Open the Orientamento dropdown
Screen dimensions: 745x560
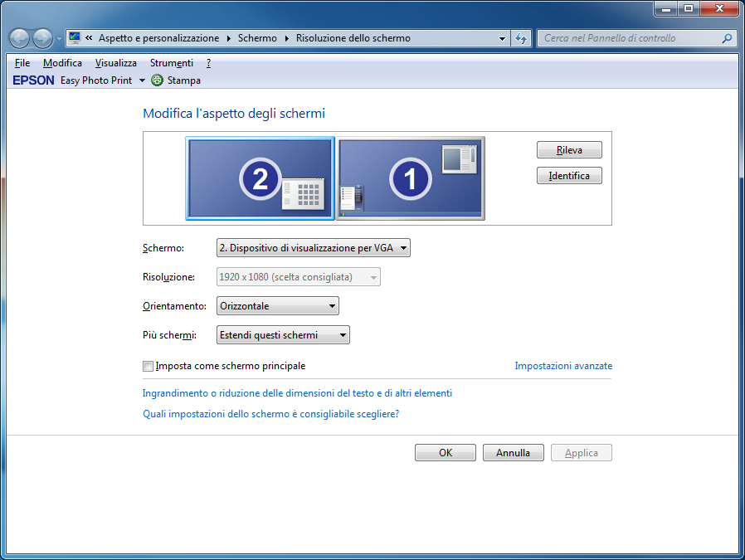tap(277, 306)
